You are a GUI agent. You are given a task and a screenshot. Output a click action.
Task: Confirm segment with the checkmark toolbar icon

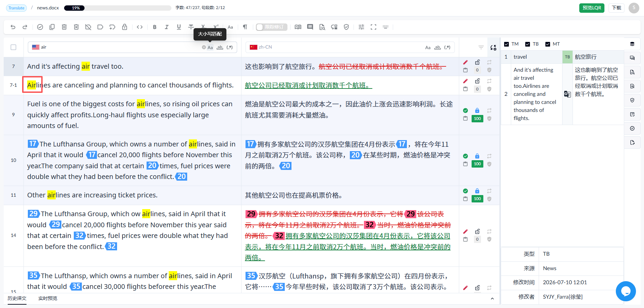coord(40,27)
